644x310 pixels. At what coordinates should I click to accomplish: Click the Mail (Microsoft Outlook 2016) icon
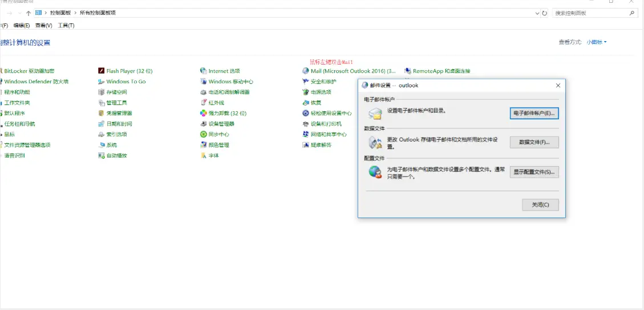[306, 71]
